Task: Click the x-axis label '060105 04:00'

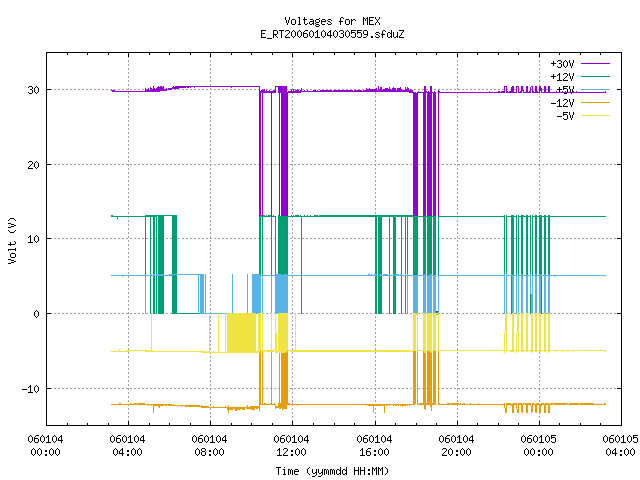Action: (x=620, y=446)
